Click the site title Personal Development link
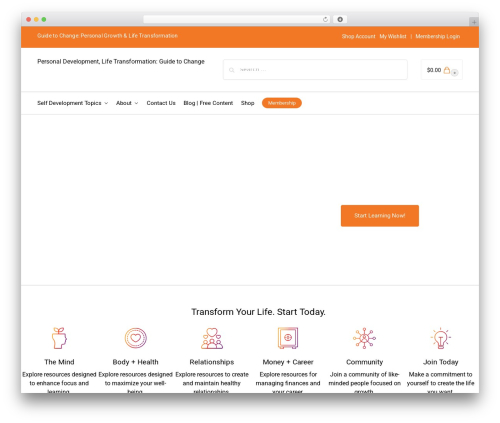Screen dimensions: 500x423 [x=121, y=62]
